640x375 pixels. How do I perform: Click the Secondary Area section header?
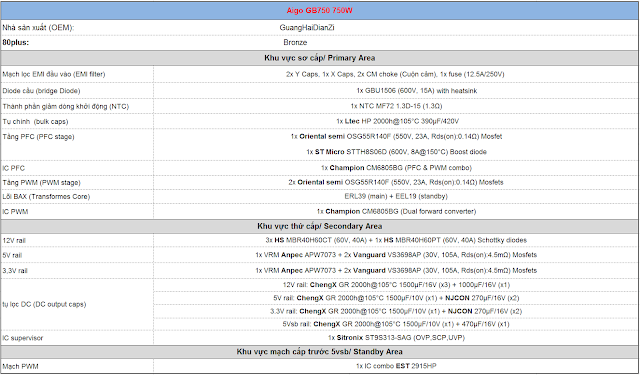(x=320, y=226)
